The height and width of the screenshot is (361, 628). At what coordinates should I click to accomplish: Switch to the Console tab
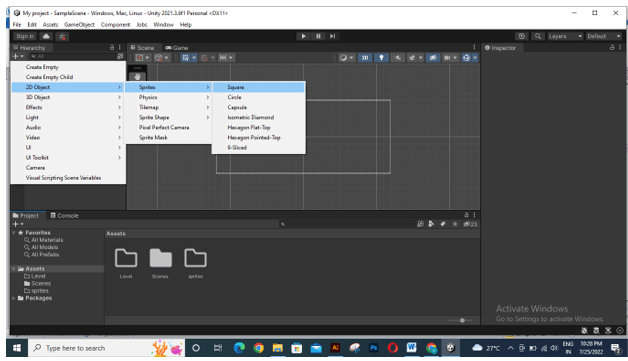64,216
